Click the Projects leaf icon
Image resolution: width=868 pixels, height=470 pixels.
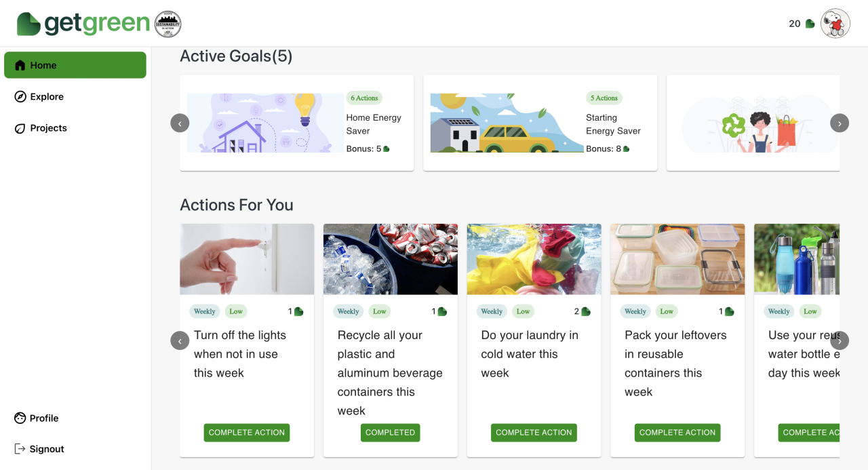(x=20, y=128)
